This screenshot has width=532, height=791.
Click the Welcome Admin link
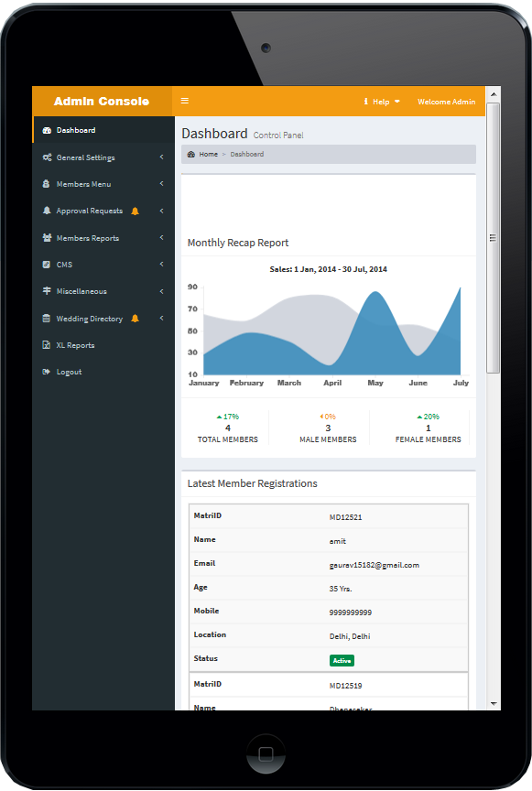click(446, 102)
